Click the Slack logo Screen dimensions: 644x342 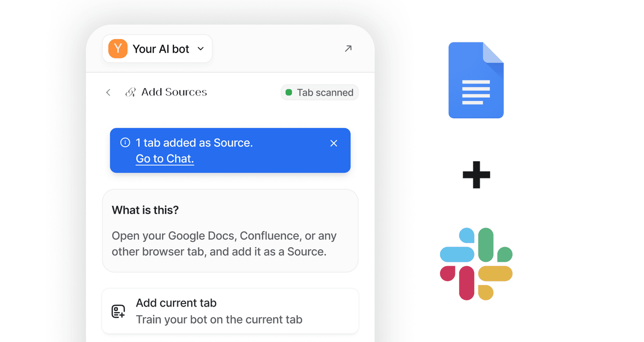[476, 264]
